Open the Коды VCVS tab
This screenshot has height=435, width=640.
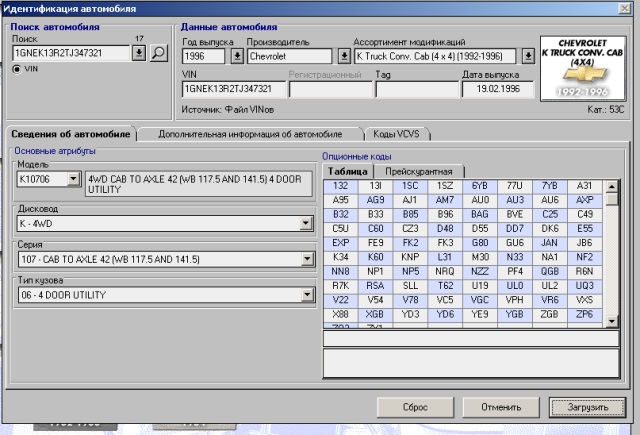[396, 134]
